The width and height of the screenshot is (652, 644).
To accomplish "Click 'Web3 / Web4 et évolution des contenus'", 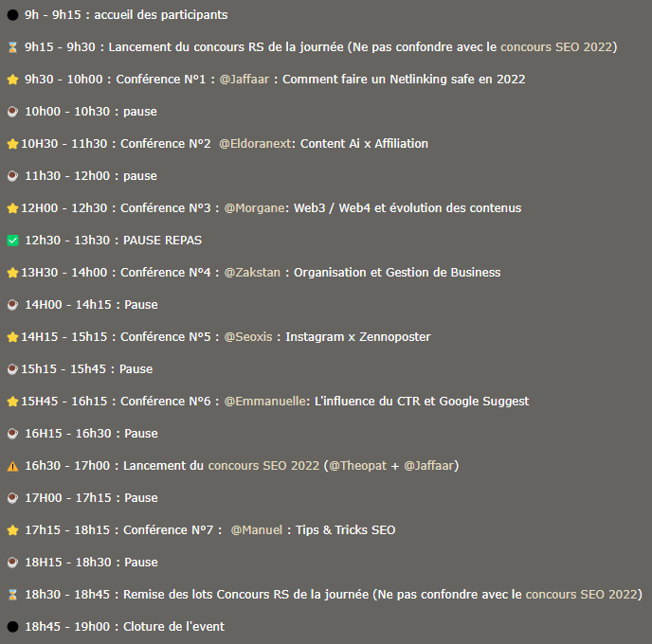I will 407,208.
